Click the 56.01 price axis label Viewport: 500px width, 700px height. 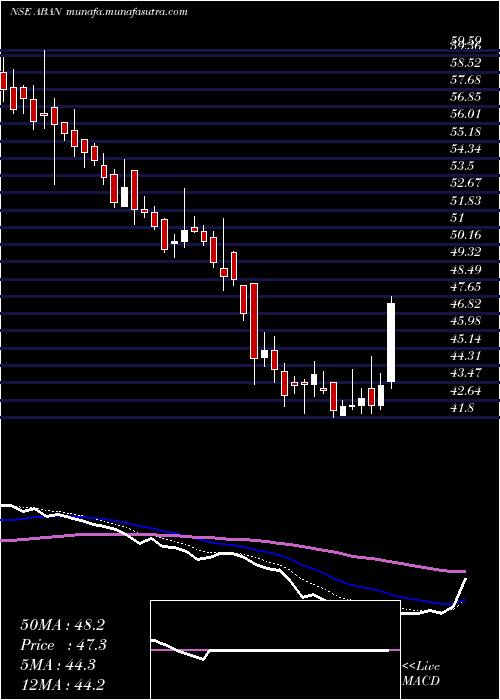[466, 114]
